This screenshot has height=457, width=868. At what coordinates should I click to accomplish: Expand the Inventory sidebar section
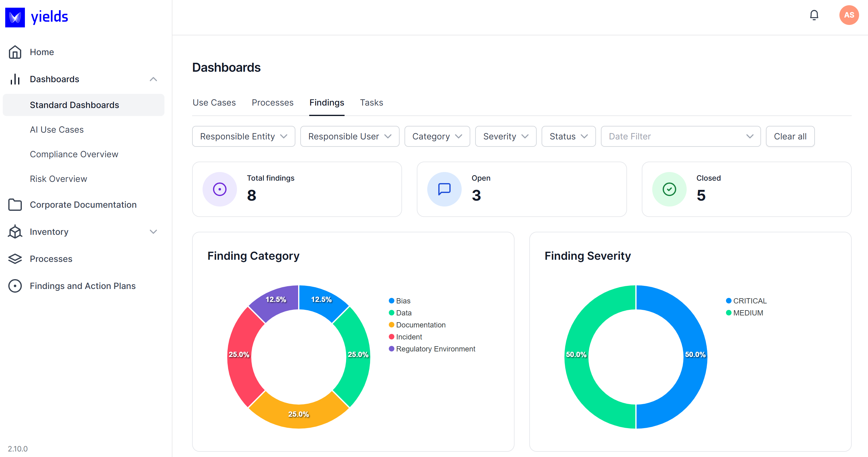[x=153, y=232]
